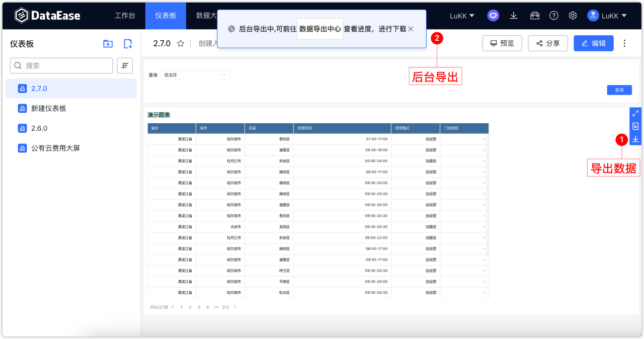Click the create dashboard icon in sidebar
Image resolution: width=644 pixels, height=339 pixels.
127,44
